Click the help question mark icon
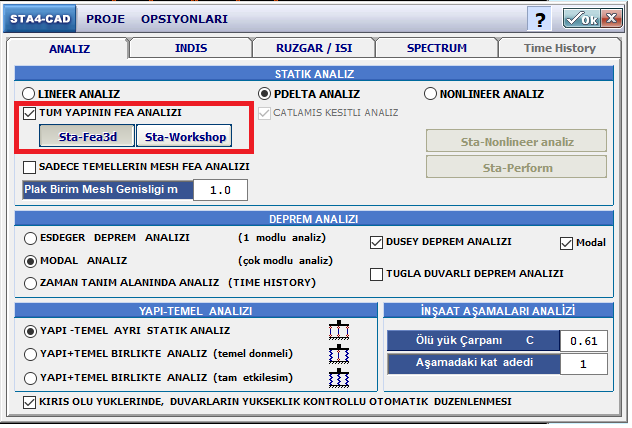632x428 pixels. pos(540,18)
